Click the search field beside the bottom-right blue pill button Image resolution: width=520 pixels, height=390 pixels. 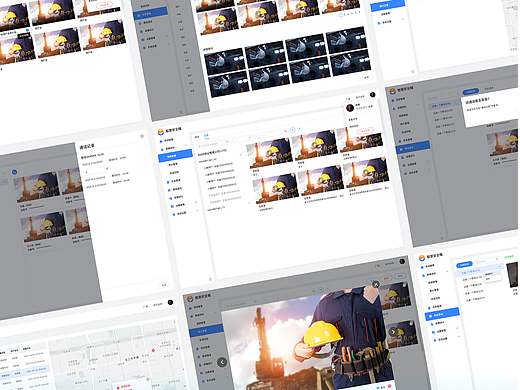coord(487,260)
